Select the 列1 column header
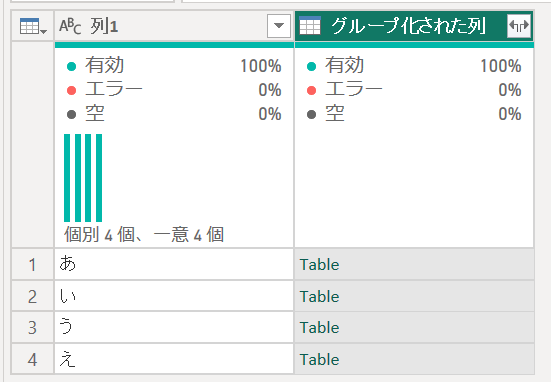 pyautogui.click(x=174, y=26)
